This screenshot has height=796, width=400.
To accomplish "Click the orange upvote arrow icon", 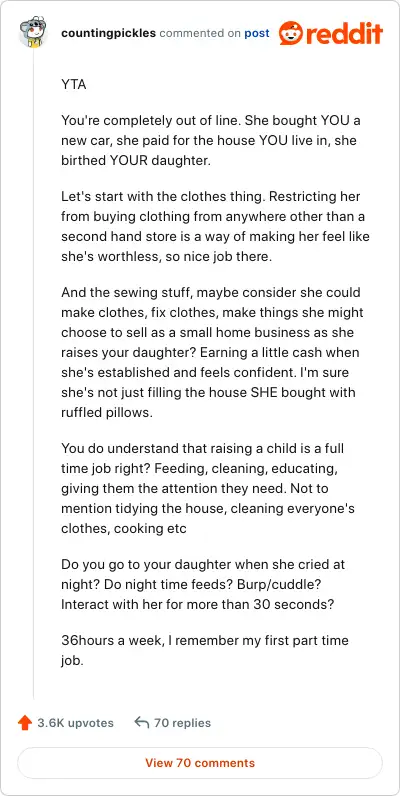I will click(24, 722).
